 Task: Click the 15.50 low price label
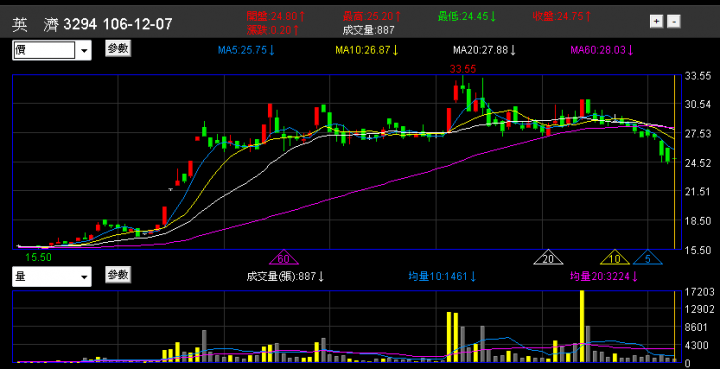pyautogui.click(x=39, y=257)
